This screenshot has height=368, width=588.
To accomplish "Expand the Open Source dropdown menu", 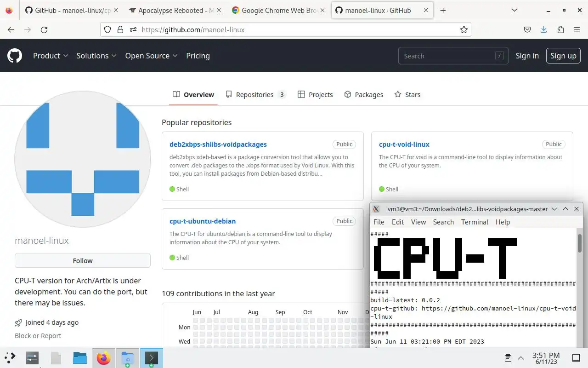I will pos(151,56).
